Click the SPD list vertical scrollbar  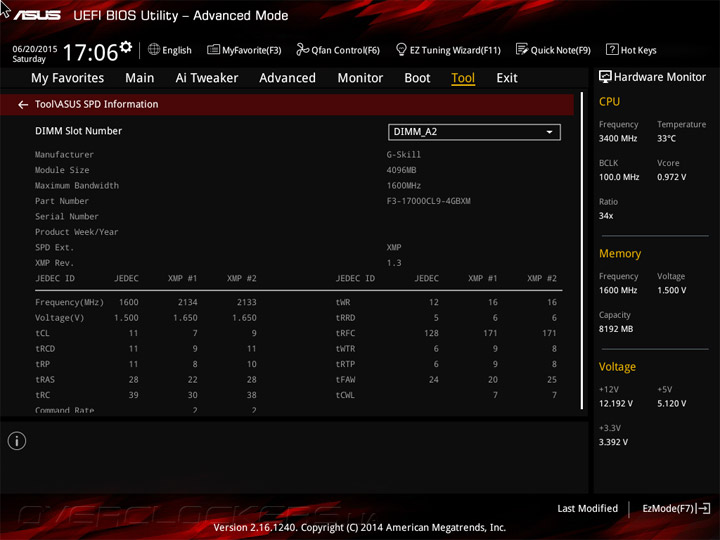tap(582, 251)
